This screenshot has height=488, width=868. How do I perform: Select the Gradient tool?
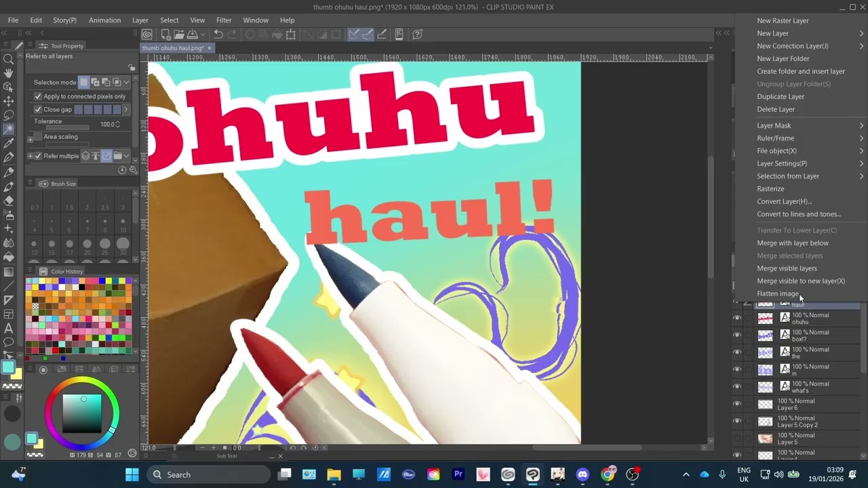pos(9,271)
